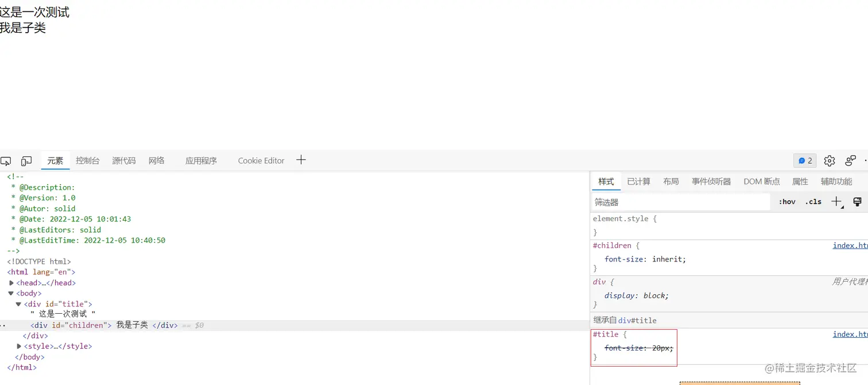Click the #title selector text
This screenshot has height=385, width=868.
point(606,334)
